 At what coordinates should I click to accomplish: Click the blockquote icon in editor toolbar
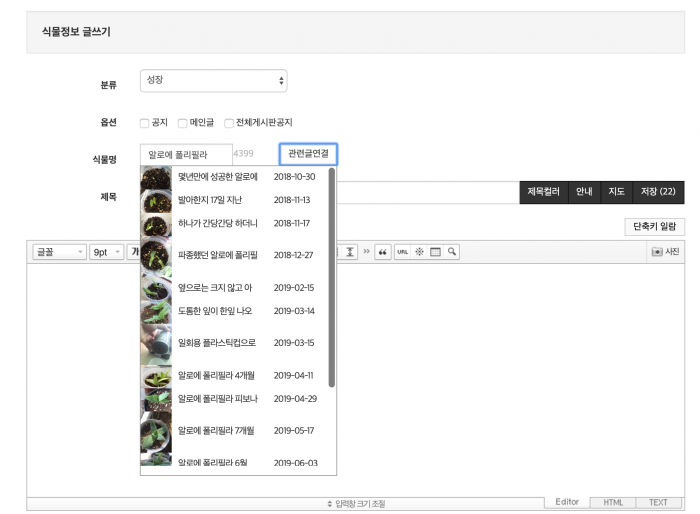tap(382, 252)
